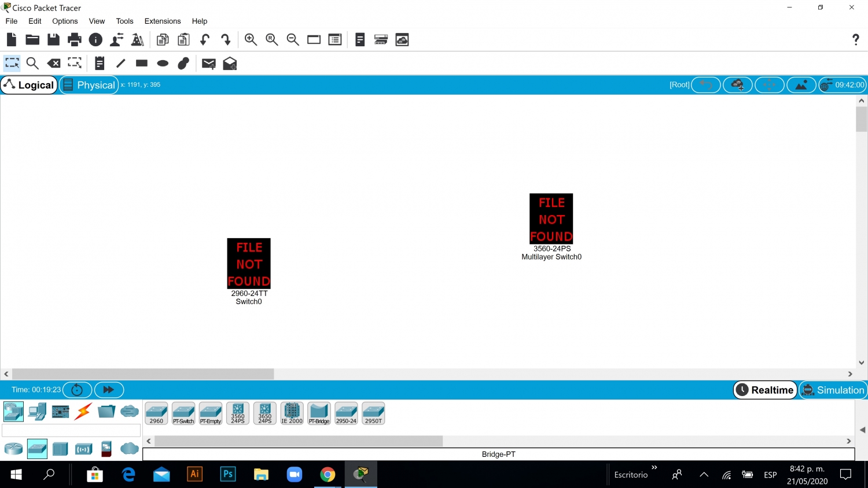Undo the last action
Image resolution: width=868 pixels, height=488 pixels.
click(x=205, y=39)
